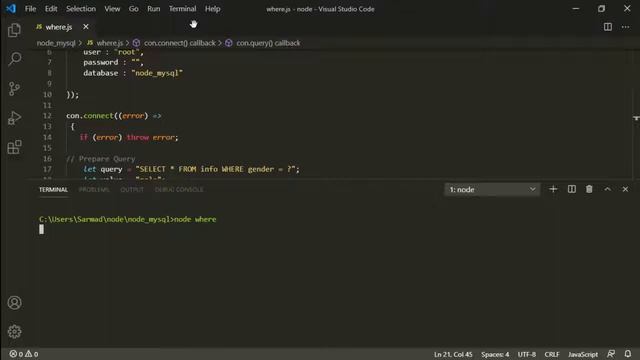Open the File menu

[30, 9]
